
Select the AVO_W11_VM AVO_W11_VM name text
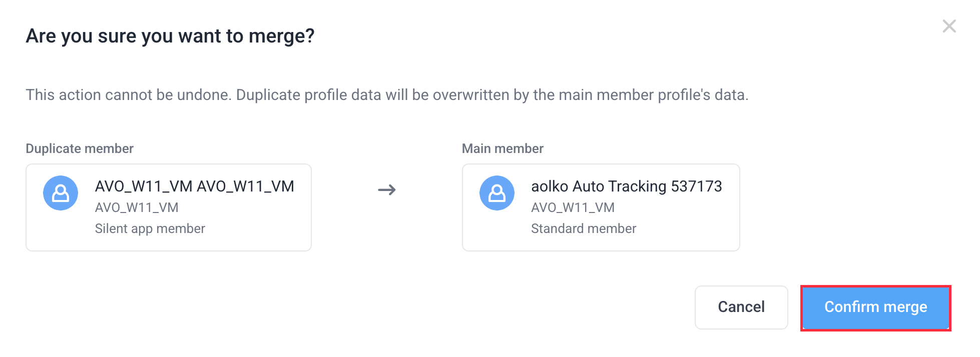point(195,186)
